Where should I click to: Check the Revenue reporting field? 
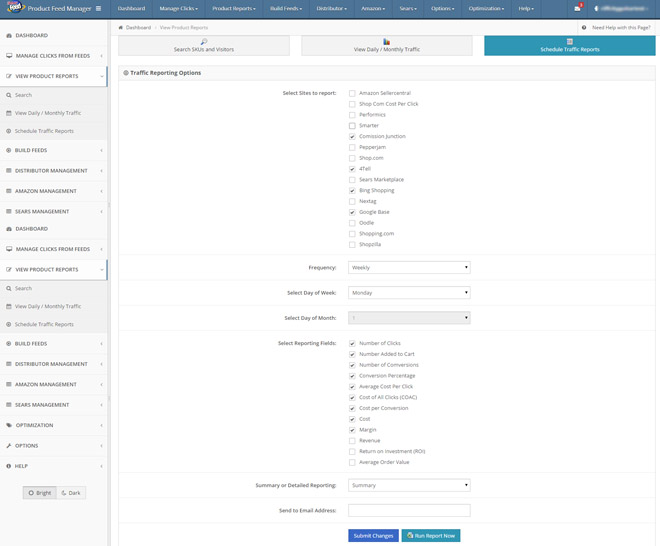[352, 440]
